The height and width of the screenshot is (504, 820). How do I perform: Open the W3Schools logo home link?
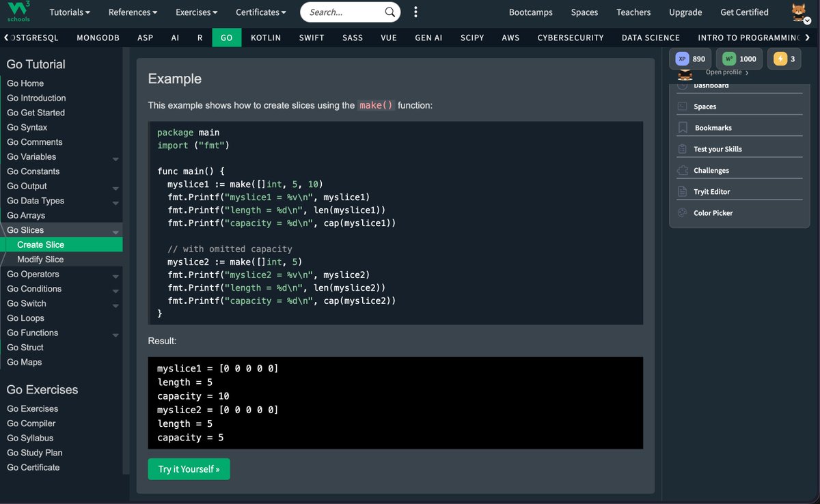coord(19,12)
